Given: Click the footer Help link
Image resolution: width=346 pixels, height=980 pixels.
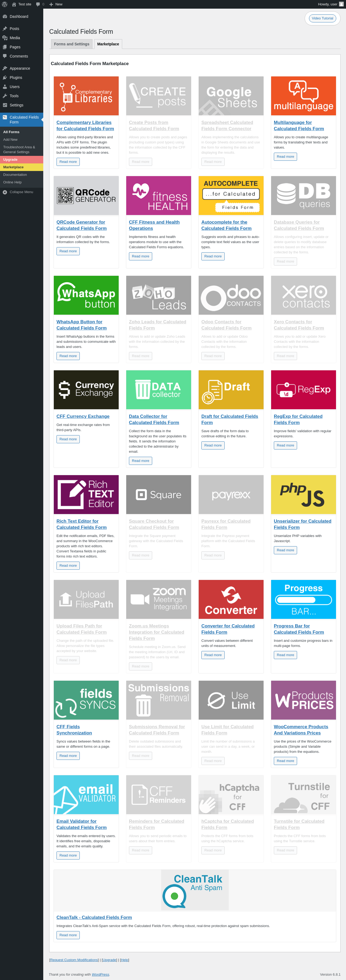Looking at the screenshot, I should pos(124,960).
